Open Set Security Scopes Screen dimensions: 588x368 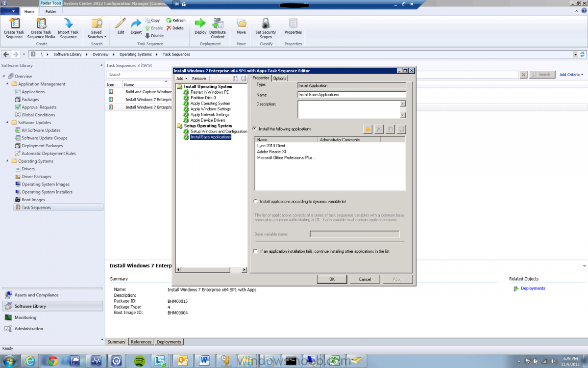click(x=266, y=28)
